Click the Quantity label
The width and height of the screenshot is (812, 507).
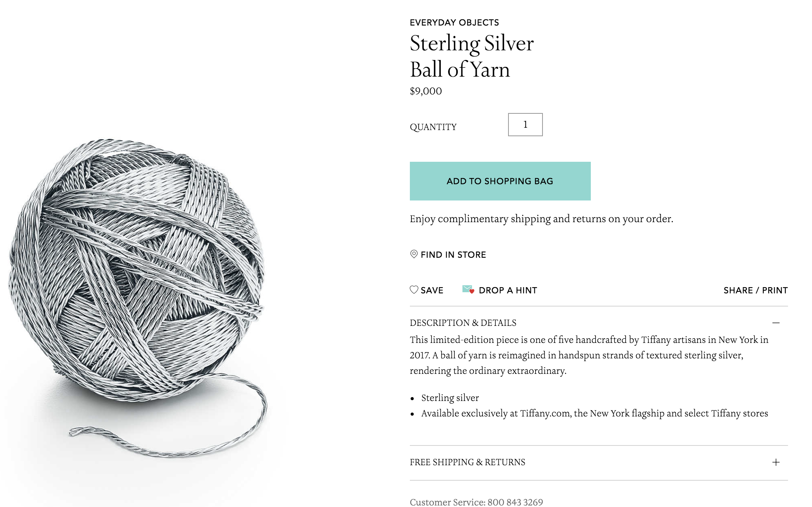pos(433,127)
